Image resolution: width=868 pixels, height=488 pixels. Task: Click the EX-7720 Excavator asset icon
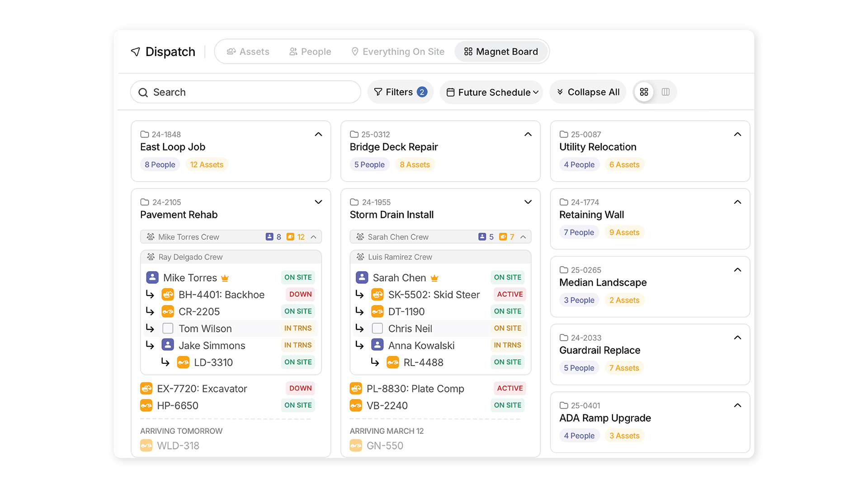pyautogui.click(x=146, y=389)
